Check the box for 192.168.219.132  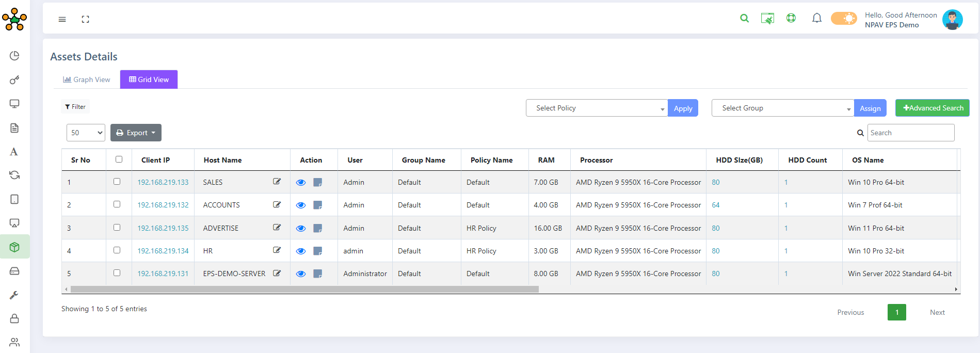(117, 204)
